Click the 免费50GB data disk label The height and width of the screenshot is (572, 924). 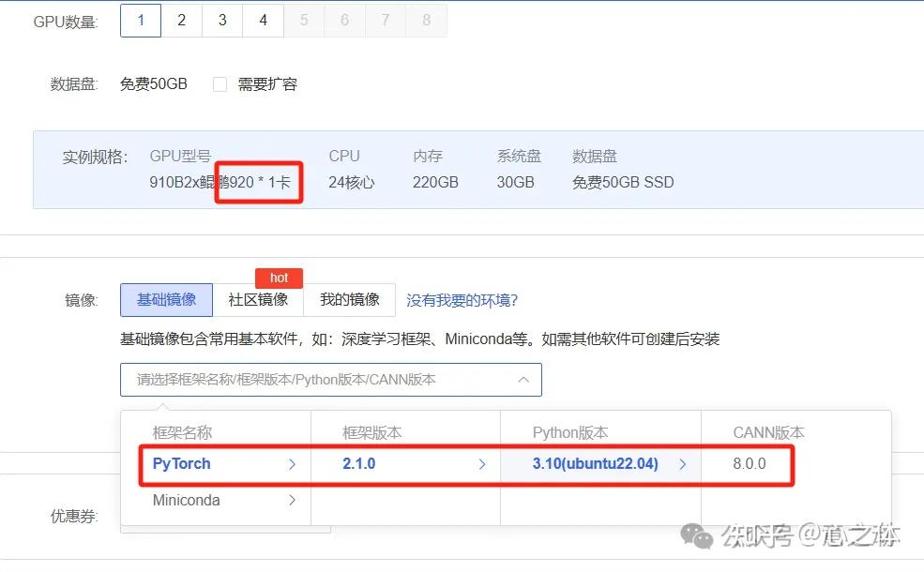153,83
